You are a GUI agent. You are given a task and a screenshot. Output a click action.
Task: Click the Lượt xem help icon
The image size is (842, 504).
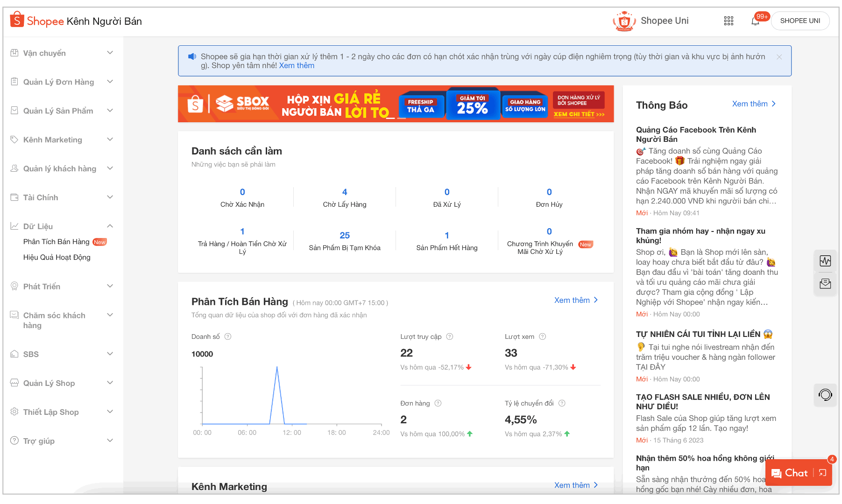[x=543, y=336]
